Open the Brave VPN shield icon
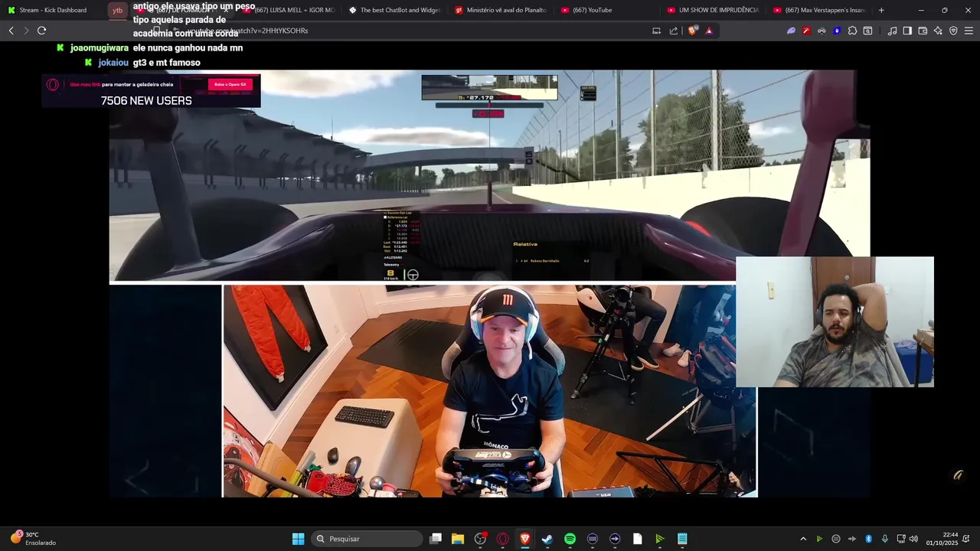The image size is (980, 551). (x=953, y=31)
